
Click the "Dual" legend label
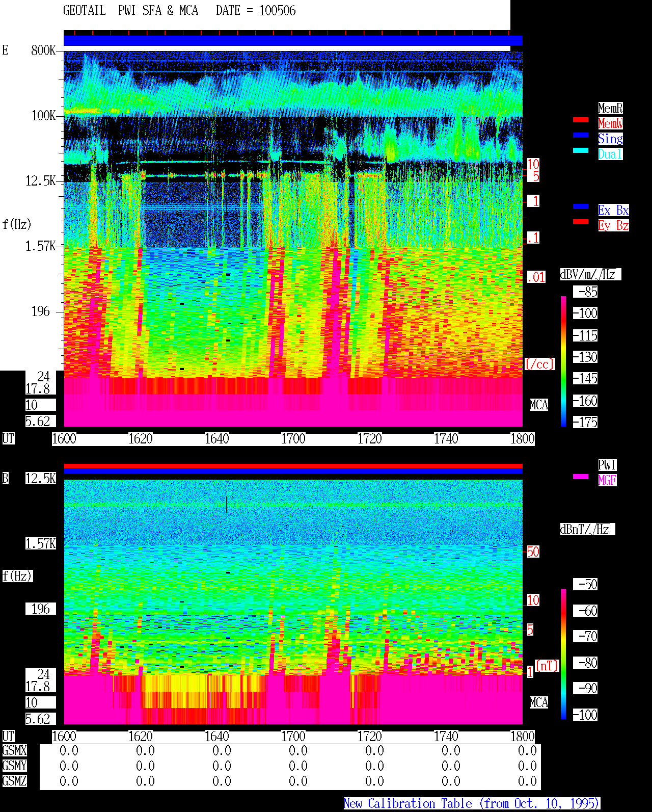click(610, 154)
